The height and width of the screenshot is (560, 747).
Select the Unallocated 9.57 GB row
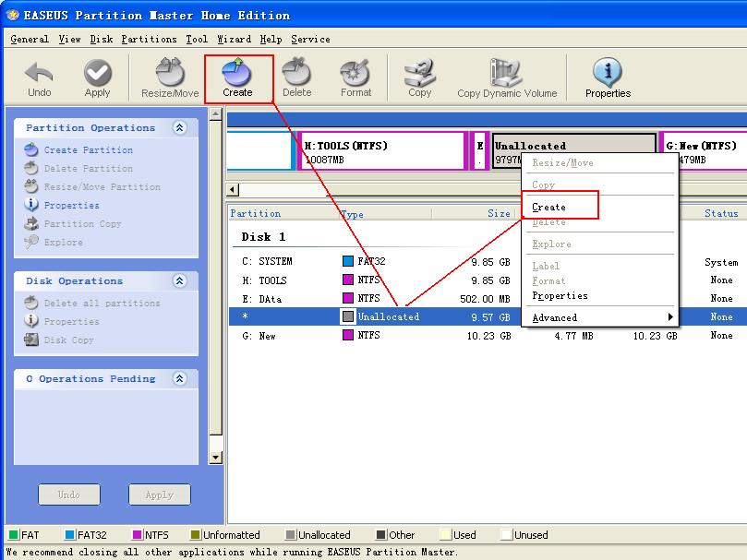coord(488,316)
